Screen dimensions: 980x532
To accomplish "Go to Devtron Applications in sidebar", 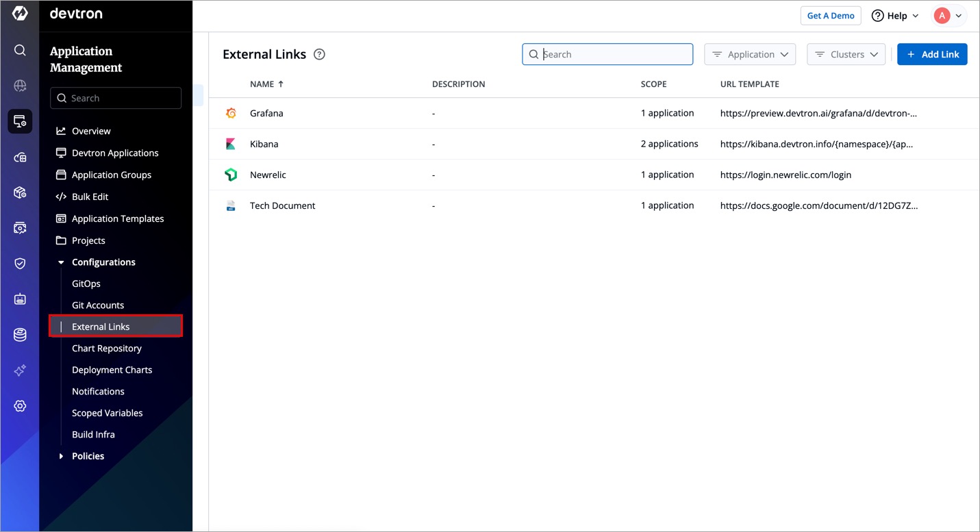I will (115, 153).
